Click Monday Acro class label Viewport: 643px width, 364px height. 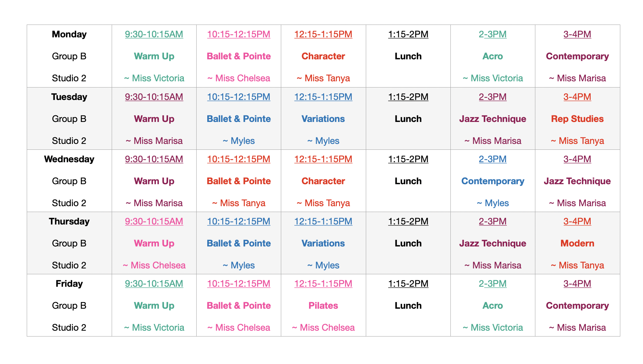[x=493, y=56]
